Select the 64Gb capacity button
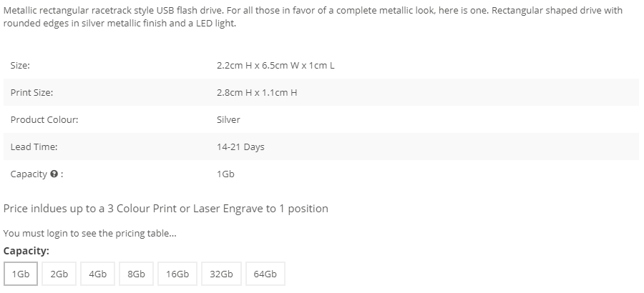 (x=265, y=274)
